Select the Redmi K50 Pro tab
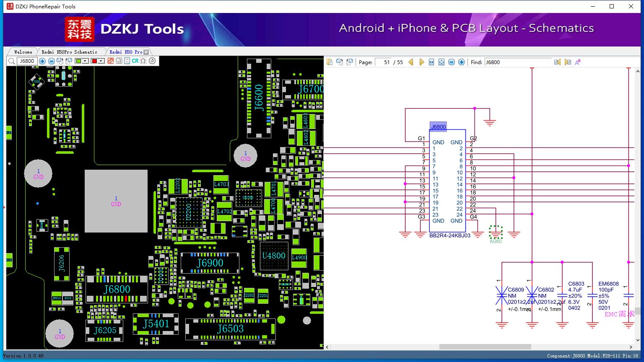 click(126, 52)
